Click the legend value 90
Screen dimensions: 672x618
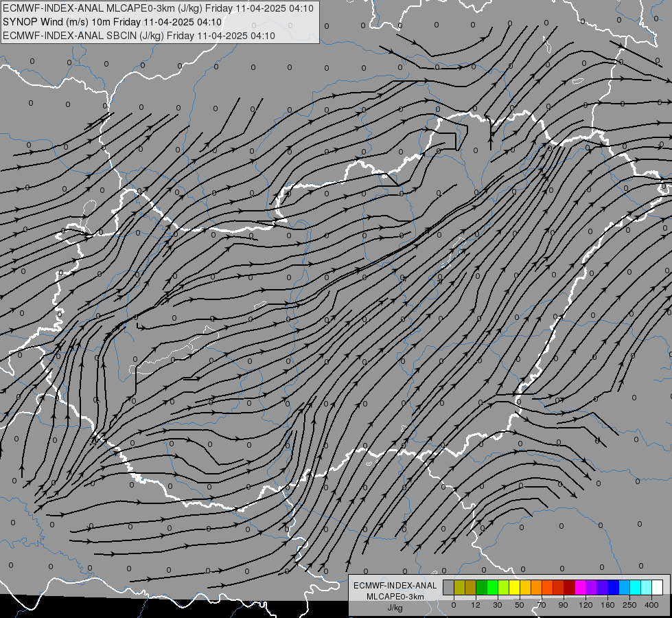[563, 605]
